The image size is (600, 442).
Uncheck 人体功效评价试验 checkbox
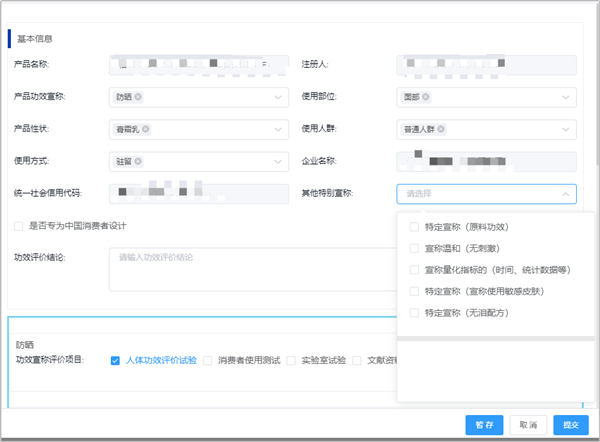point(116,360)
